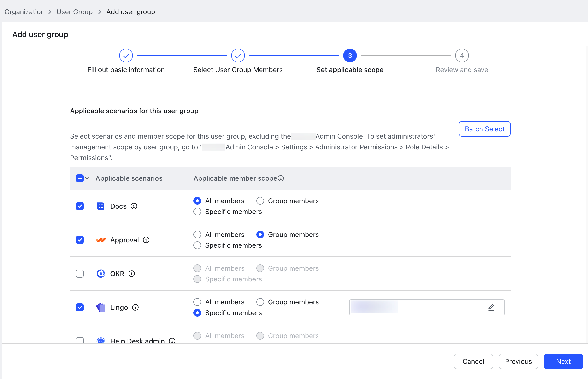Toggle the select-all scenarios header checkbox
Screen dimensions: 588x379
pos(80,178)
